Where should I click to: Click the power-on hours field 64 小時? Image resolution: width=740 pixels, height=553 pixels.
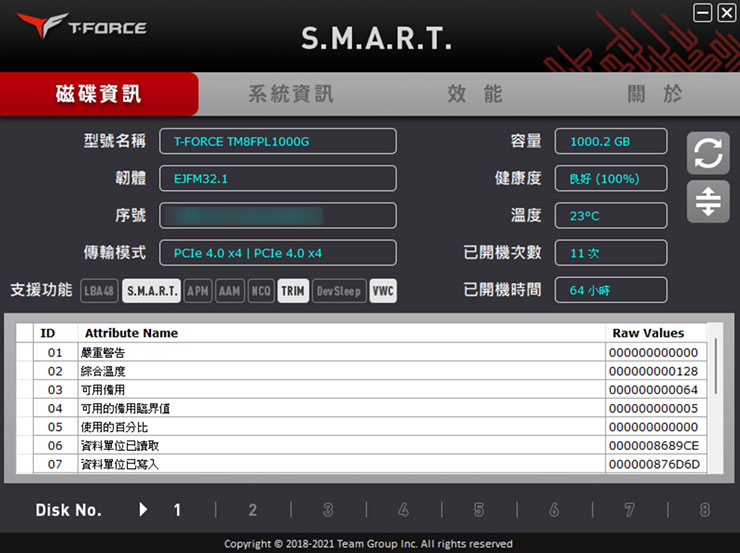click(x=611, y=290)
